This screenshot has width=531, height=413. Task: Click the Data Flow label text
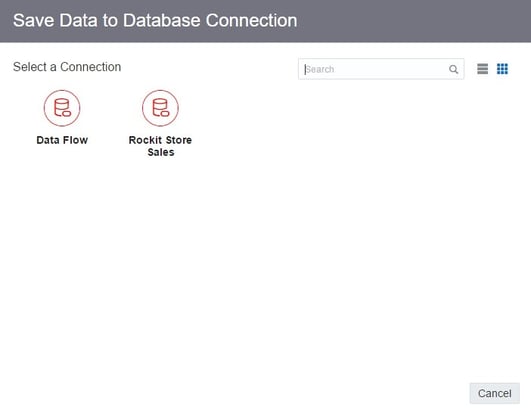tap(62, 140)
